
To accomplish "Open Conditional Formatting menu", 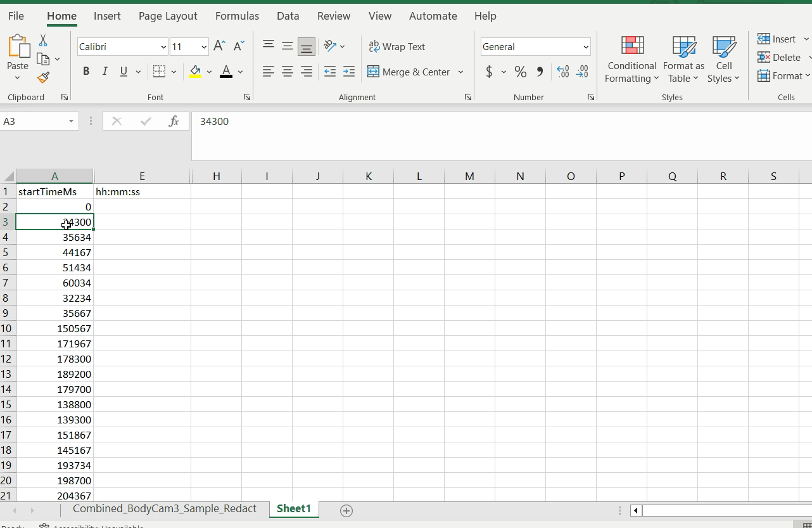I will click(631, 60).
